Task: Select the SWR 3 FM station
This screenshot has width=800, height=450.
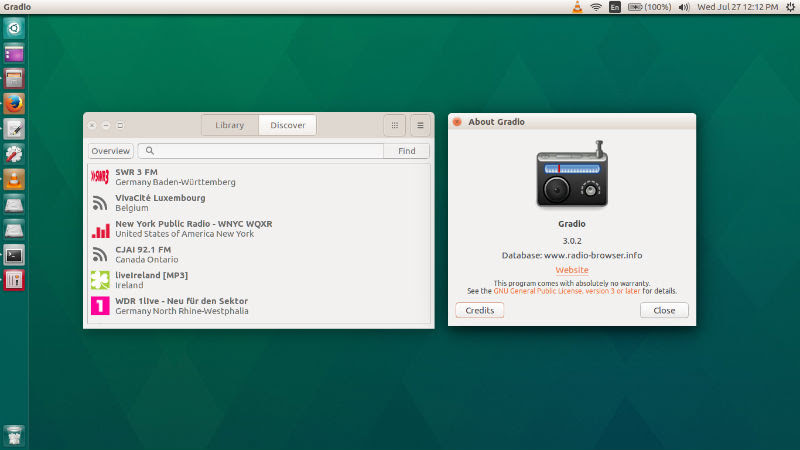Action: [x=259, y=177]
